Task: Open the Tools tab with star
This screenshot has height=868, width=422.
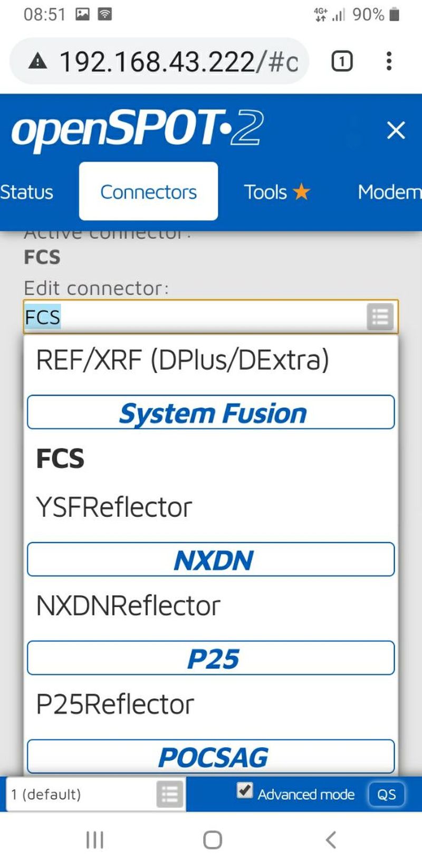Action: click(277, 192)
